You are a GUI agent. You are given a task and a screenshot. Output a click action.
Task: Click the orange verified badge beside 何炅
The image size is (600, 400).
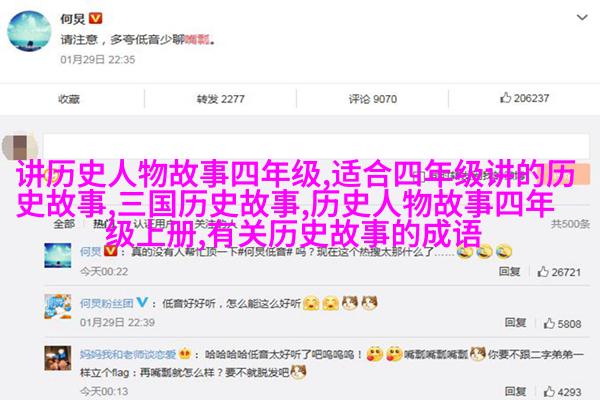[96, 18]
